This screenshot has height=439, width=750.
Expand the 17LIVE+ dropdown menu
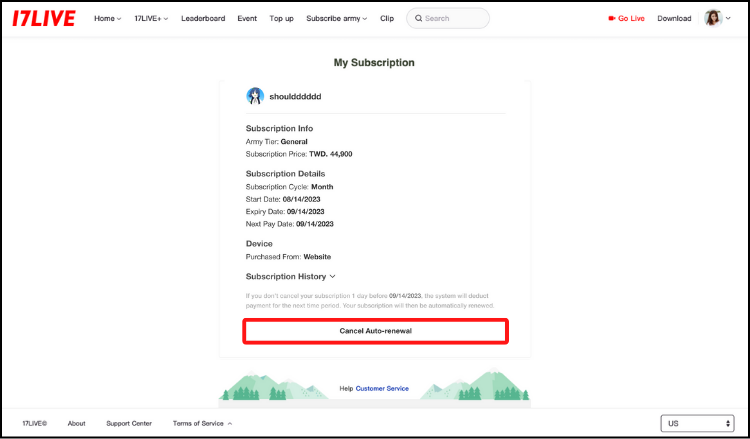click(151, 18)
